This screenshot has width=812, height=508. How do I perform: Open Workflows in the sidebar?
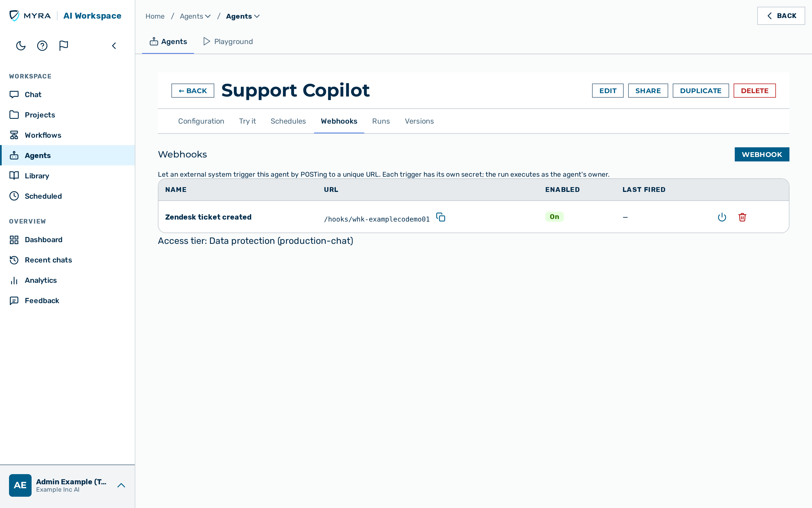pos(67,135)
